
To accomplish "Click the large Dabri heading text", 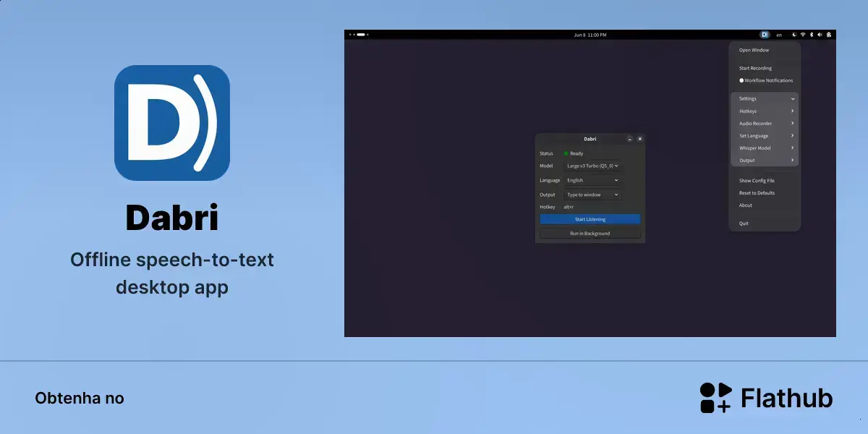I will (x=172, y=218).
